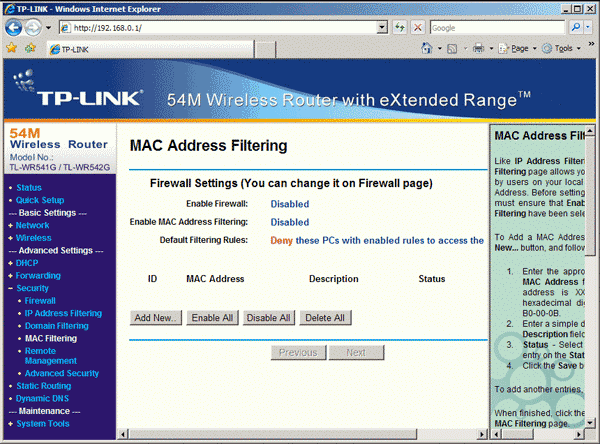Click the RSS feeds icon
This screenshot has width=600, height=444.
point(452,49)
